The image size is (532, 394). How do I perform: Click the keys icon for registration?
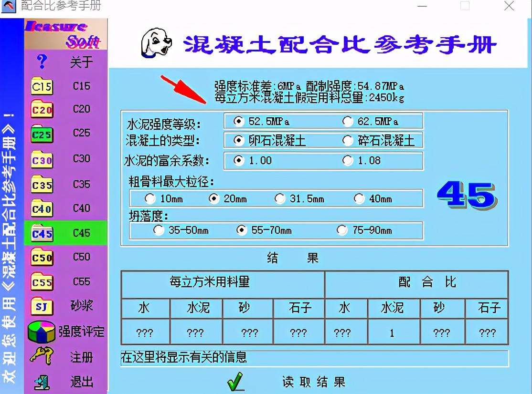[x=42, y=357]
